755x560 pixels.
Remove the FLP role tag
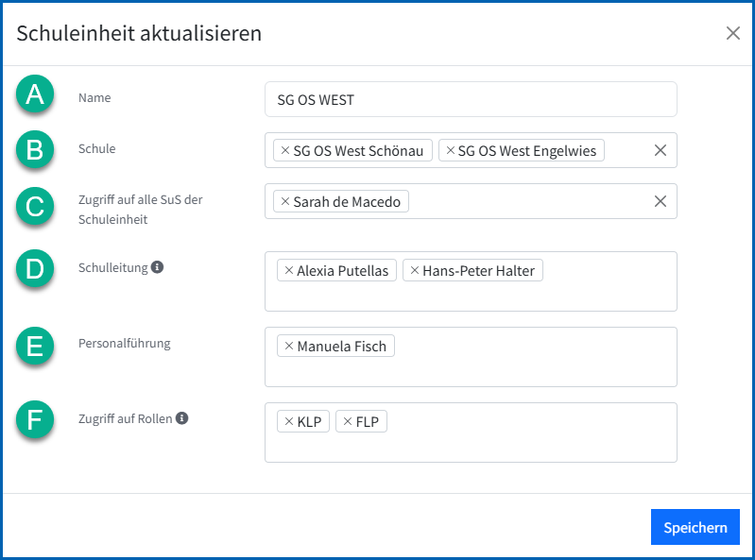click(x=348, y=421)
